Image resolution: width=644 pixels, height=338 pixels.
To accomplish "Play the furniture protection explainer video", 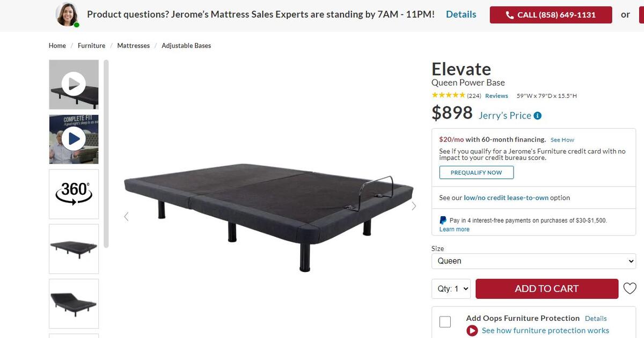I will [472, 330].
